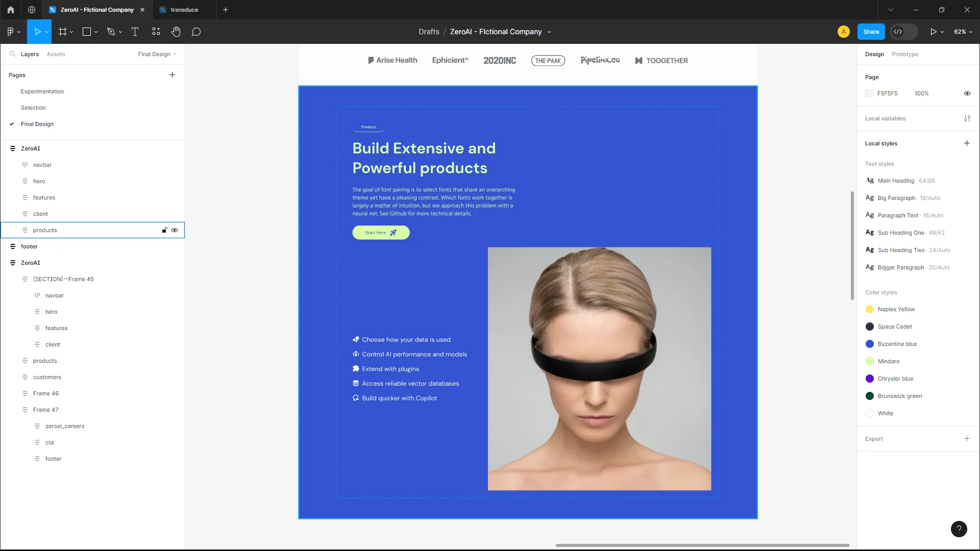Toggle page background color visibility
Screen dimensions: 980x551
[x=967, y=93]
